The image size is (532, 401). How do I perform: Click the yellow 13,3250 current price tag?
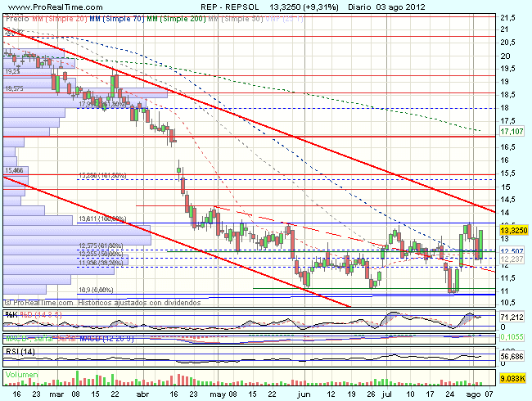514,231
